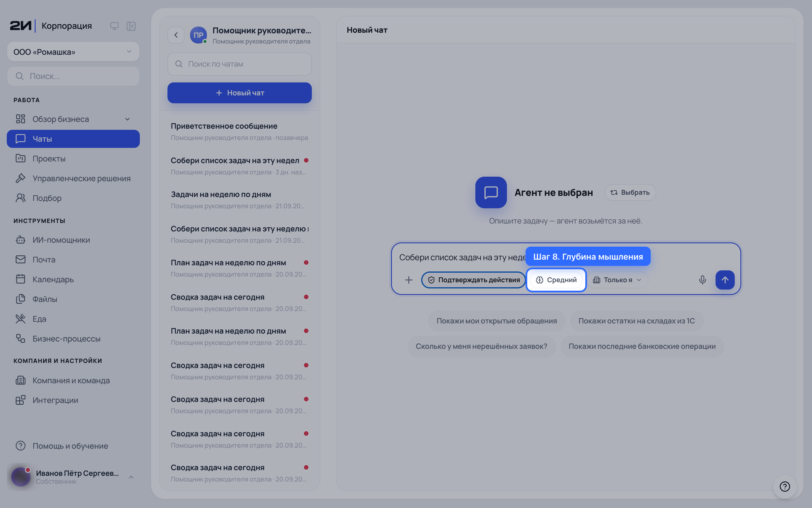
Task: Toggle Подтверждать действия option
Action: (x=473, y=280)
